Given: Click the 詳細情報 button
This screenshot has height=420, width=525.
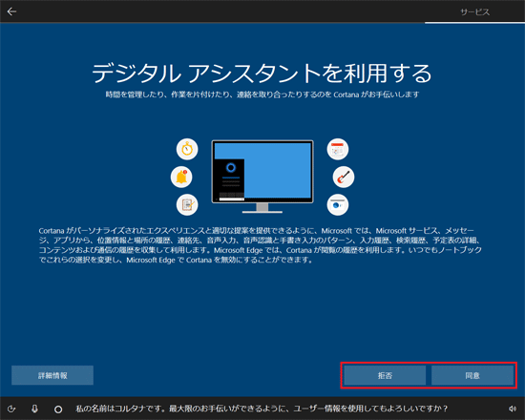Looking at the screenshot, I should tap(52, 375).
